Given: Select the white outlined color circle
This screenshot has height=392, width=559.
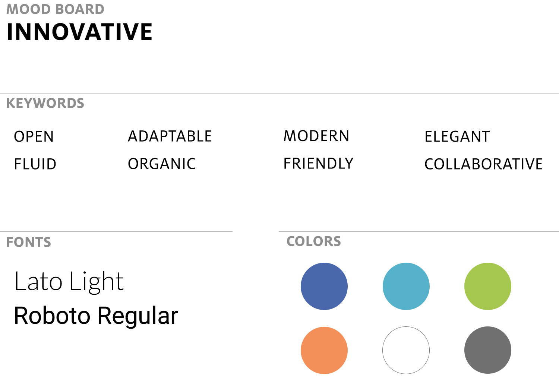Looking at the screenshot, I should (x=406, y=350).
